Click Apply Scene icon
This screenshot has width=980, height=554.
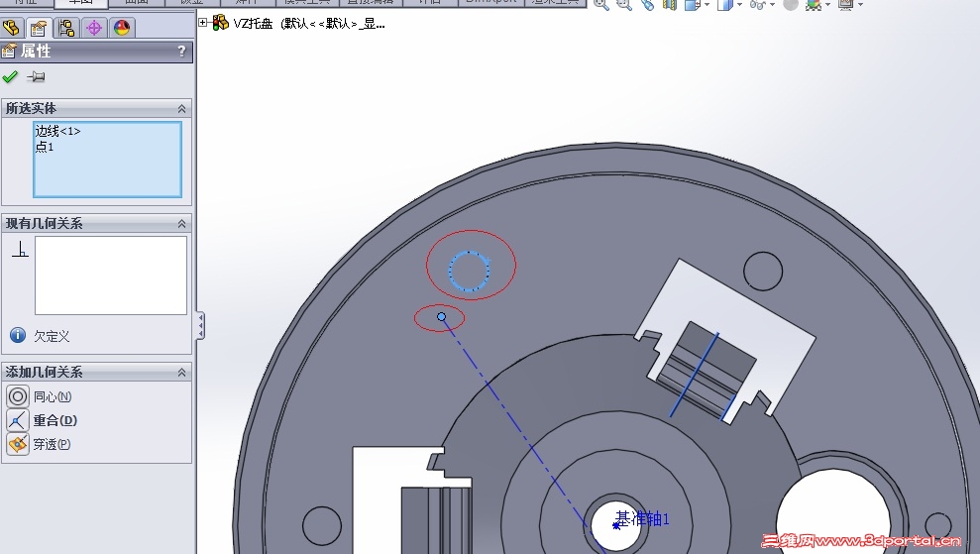pyautogui.click(x=814, y=4)
